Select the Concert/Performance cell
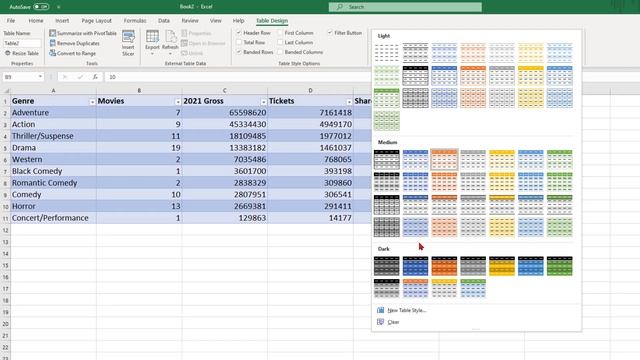The height and width of the screenshot is (360, 640). 53,218
